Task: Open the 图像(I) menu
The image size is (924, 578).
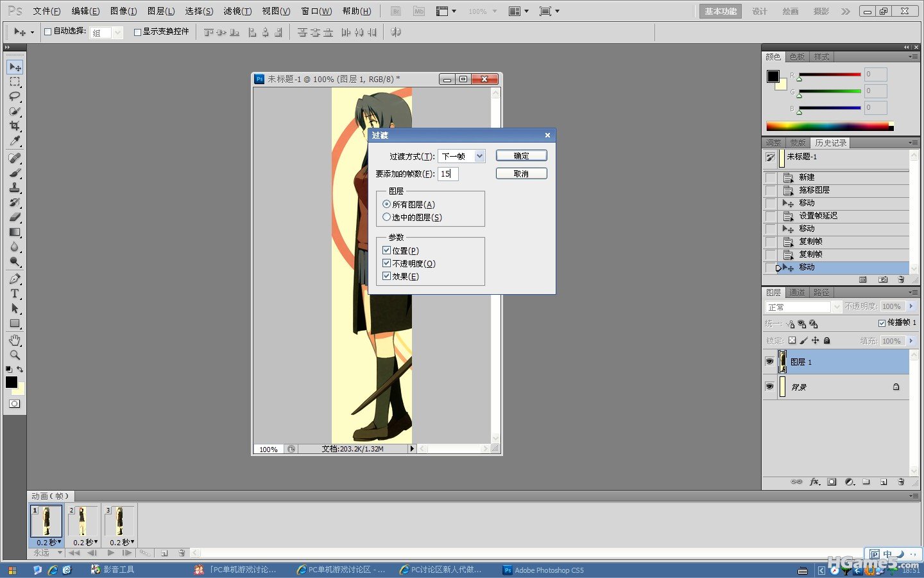Action: pyautogui.click(x=123, y=11)
